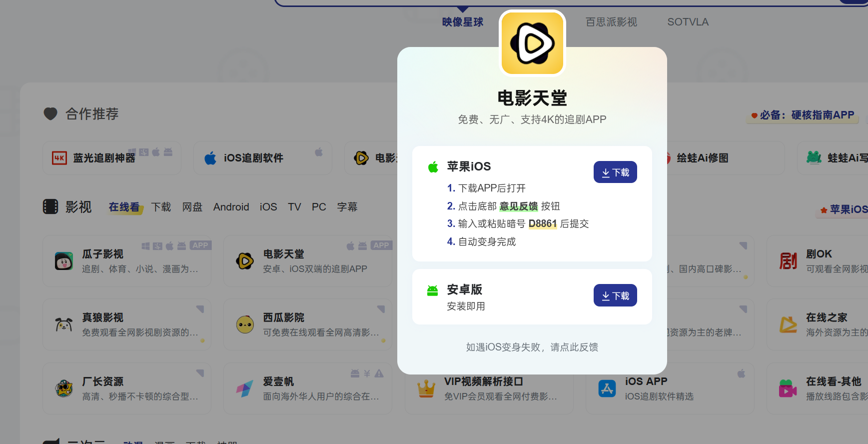Image resolution: width=868 pixels, height=444 pixels.
Task: Open the 爱壹帆 site card
Action: [x=308, y=388]
